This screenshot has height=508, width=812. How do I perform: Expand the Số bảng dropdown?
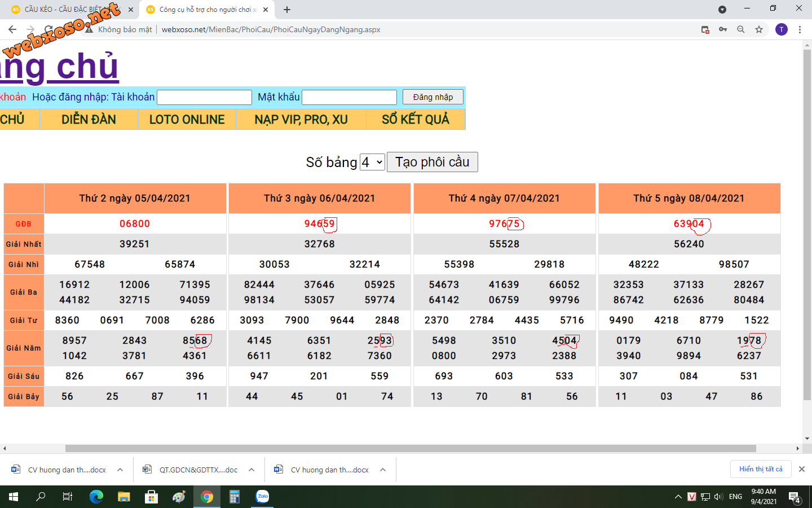tap(372, 162)
